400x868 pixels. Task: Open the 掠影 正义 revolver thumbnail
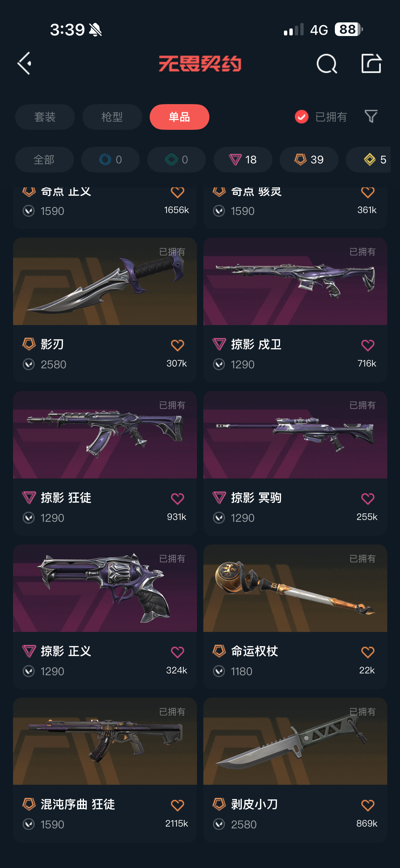point(105,588)
